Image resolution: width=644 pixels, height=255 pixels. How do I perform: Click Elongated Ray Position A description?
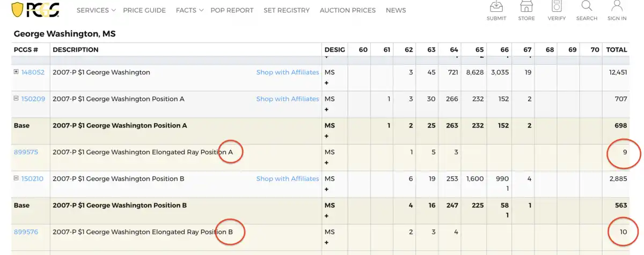143,152
